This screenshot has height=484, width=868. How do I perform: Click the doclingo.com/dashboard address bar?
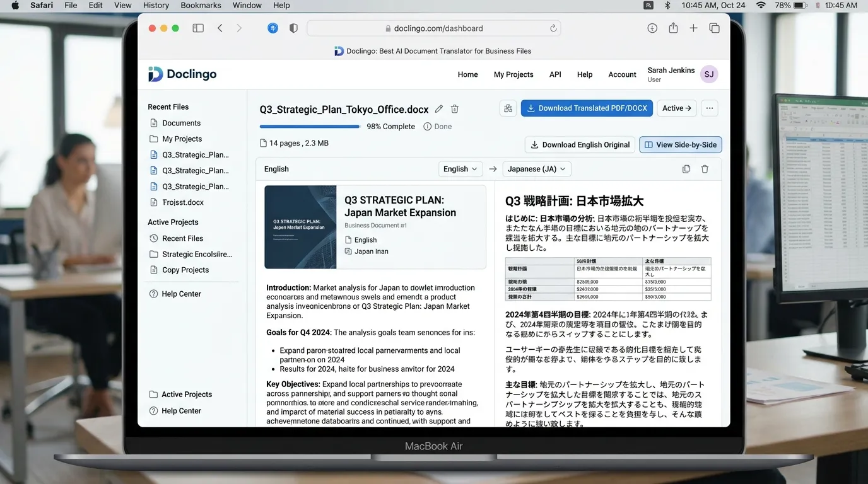(433, 28)
